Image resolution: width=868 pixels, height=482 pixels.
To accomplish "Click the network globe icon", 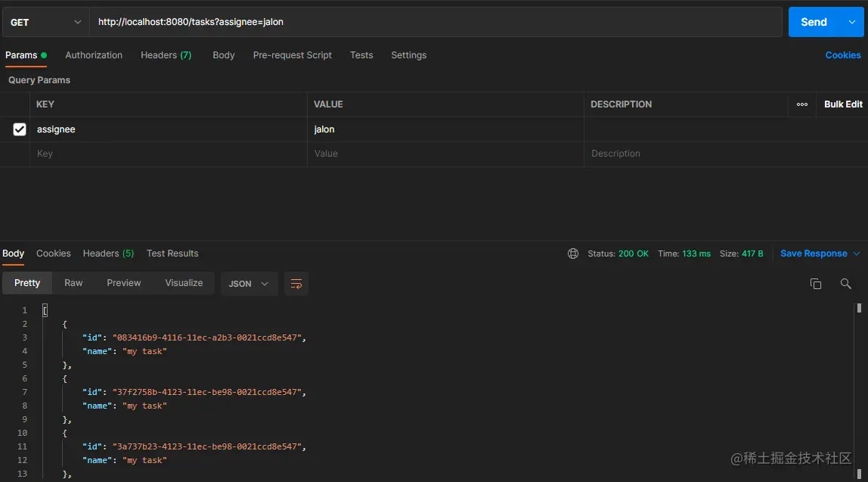I will [573, 253].
